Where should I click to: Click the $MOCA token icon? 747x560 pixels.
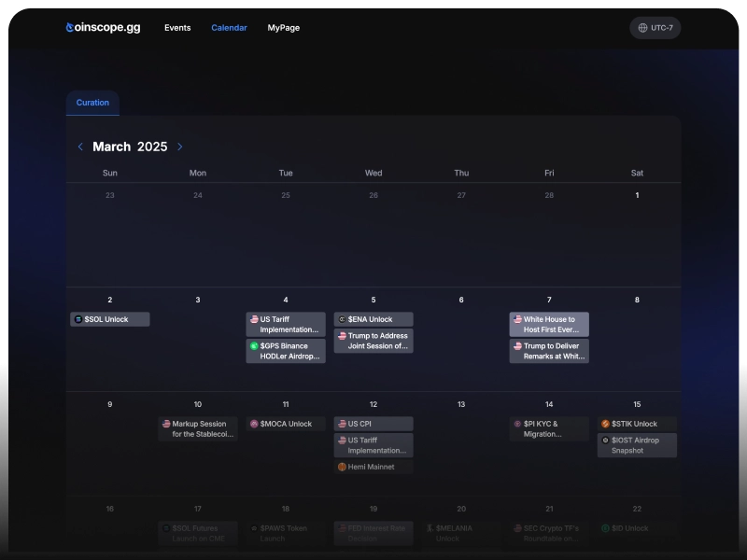[x=254, y=424]
